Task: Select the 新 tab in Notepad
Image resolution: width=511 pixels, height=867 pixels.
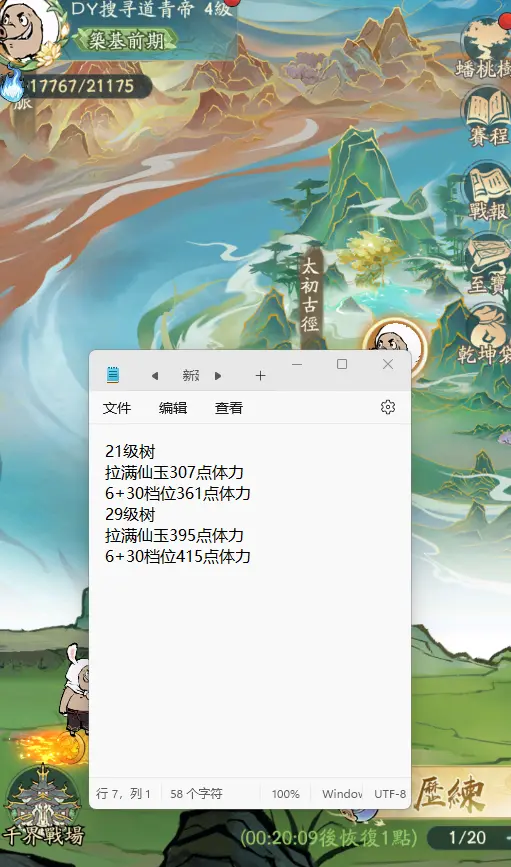Action: (x=190, y=376)
